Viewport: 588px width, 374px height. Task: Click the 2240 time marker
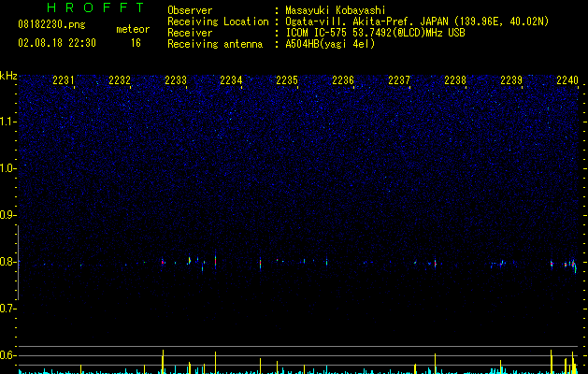tap(567, 80)
